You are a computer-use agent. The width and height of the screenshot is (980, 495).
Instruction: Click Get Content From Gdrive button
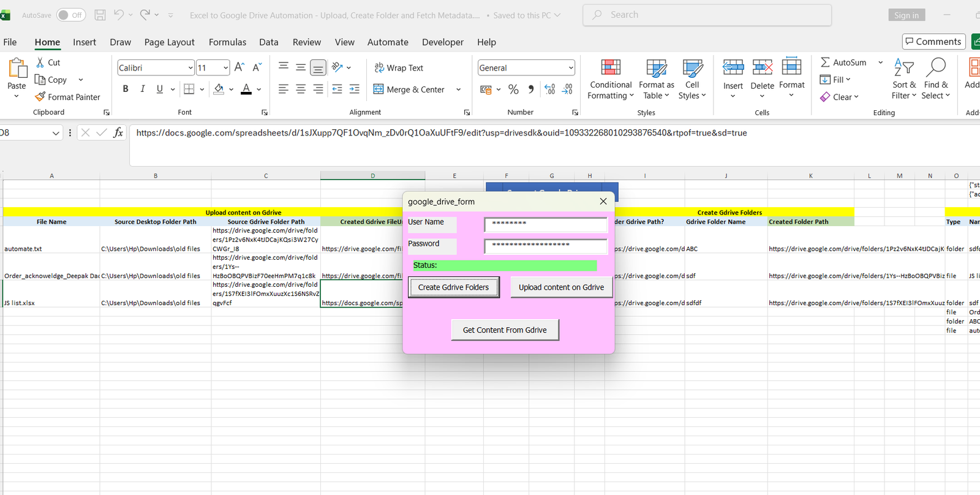[505, 330]
